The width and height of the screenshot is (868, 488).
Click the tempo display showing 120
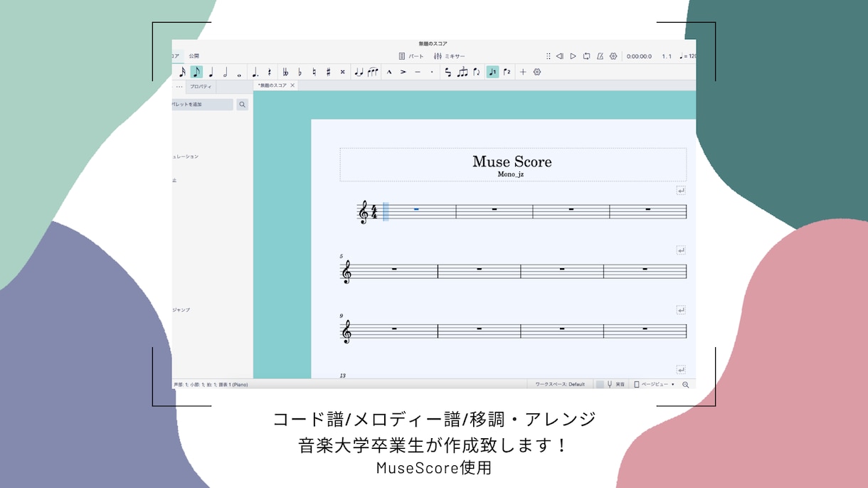[x=688, y=56]
